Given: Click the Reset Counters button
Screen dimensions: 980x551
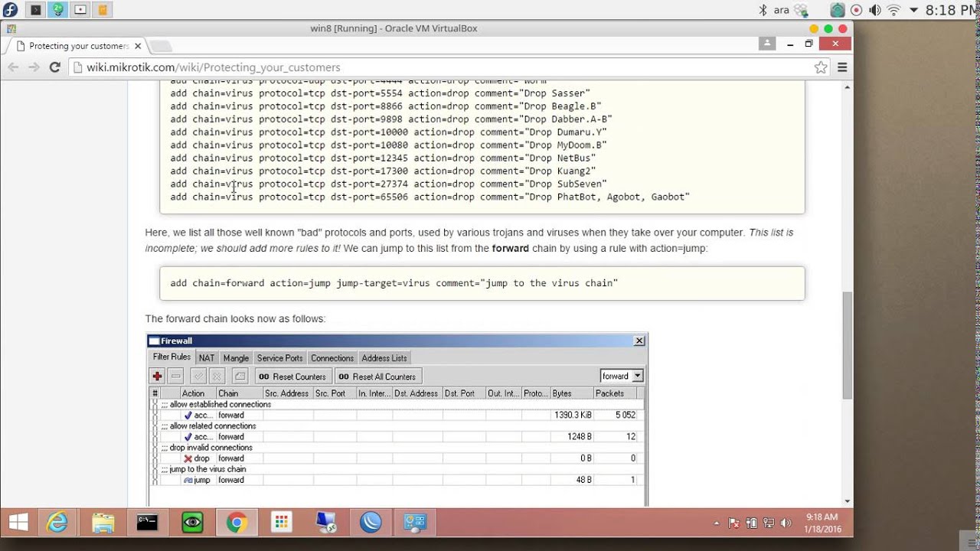Looking at the screenshot, I should (x=293, y=376).
